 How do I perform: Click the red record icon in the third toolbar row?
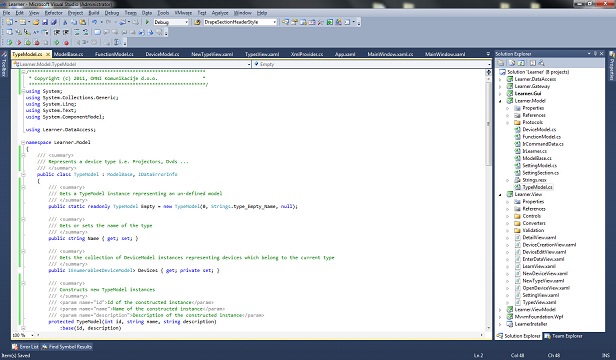click(66, 42)
